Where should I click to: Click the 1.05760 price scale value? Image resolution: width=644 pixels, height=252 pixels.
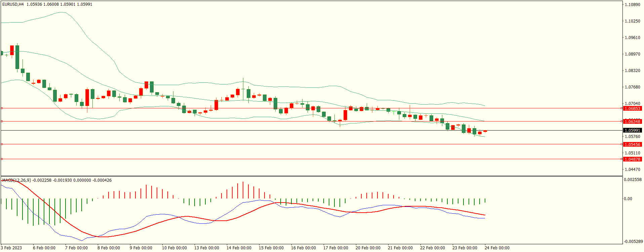pyautogui.click(x=632, y=137)
